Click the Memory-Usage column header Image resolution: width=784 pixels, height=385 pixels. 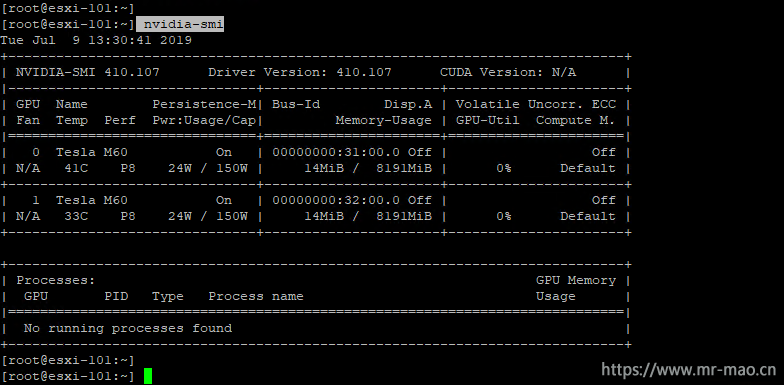tap(384, 120)
